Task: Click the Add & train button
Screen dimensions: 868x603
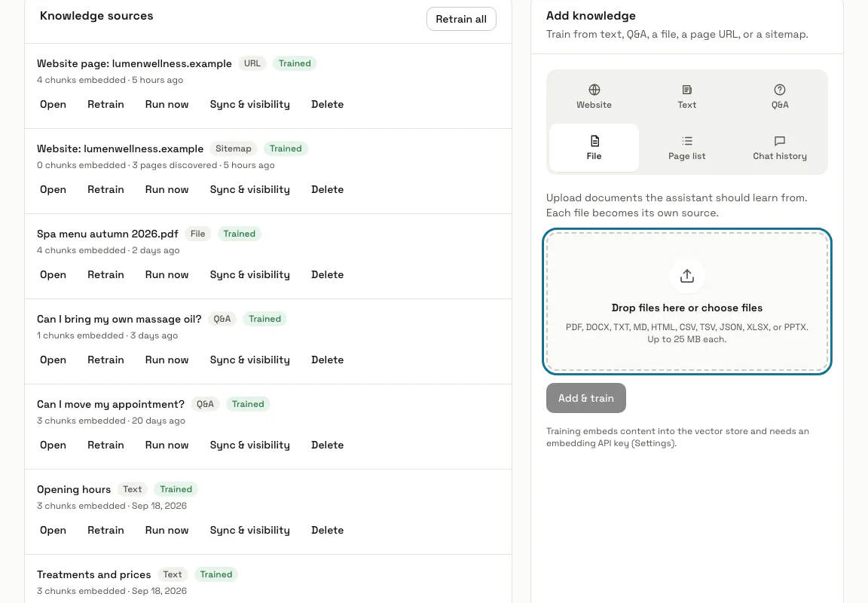Action: [586, 398]
